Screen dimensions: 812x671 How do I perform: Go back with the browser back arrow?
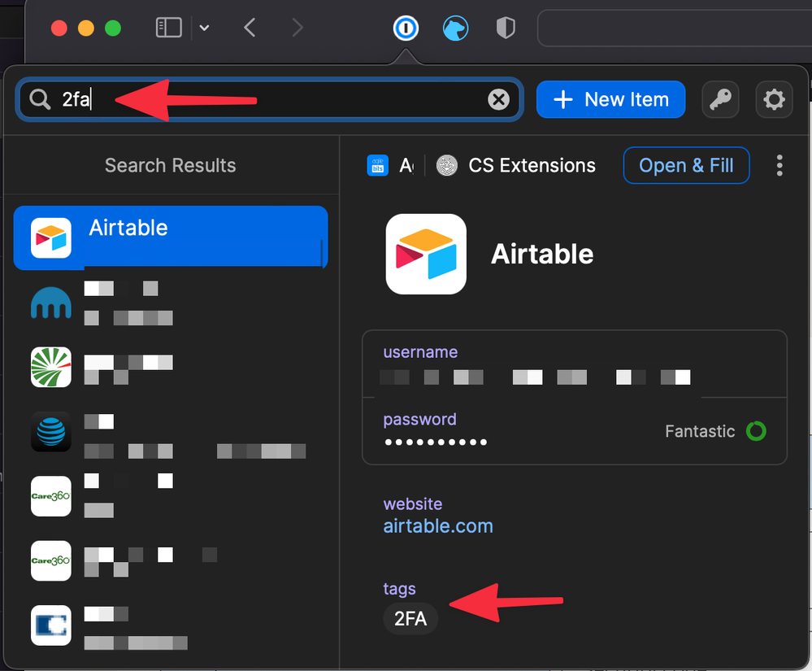[250, 28]
